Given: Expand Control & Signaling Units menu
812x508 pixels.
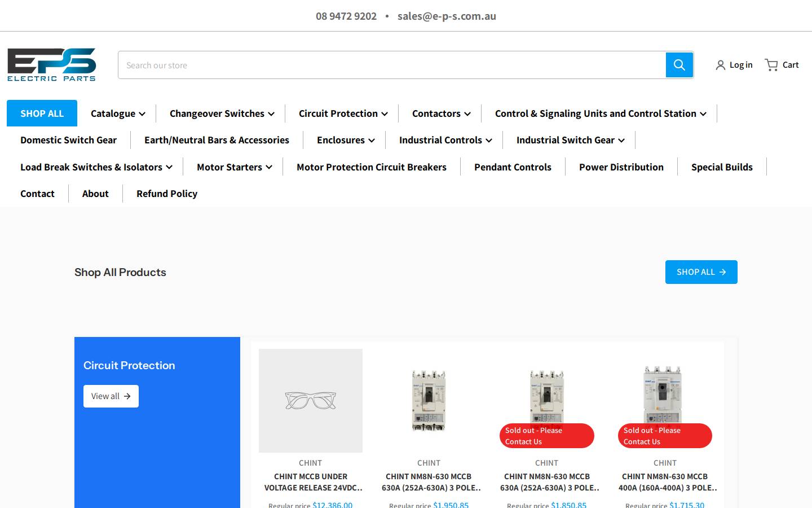Looking at the screenshot, I should coord(601,113).
